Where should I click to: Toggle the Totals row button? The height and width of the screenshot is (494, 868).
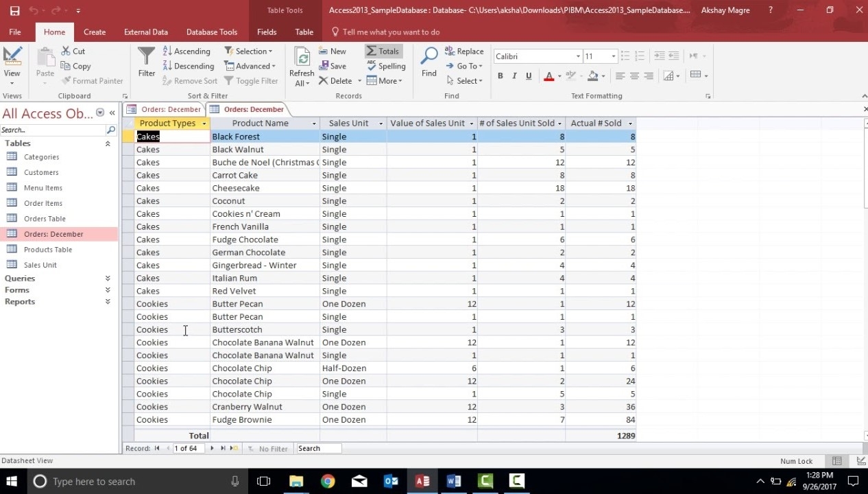coord(383,51)
